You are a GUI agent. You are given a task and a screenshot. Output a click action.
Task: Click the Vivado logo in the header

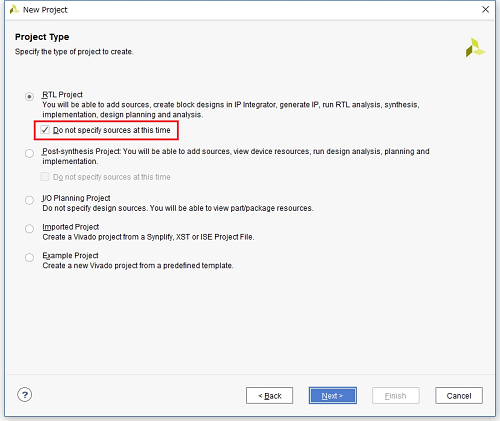point(475,47)
